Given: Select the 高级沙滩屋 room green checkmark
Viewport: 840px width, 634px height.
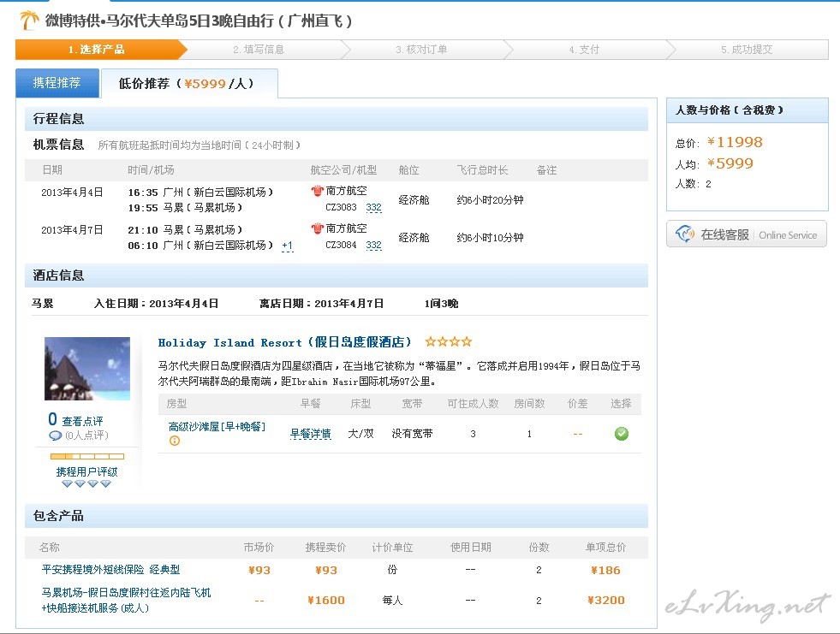Looking at the screenshot, I should 622,434.
